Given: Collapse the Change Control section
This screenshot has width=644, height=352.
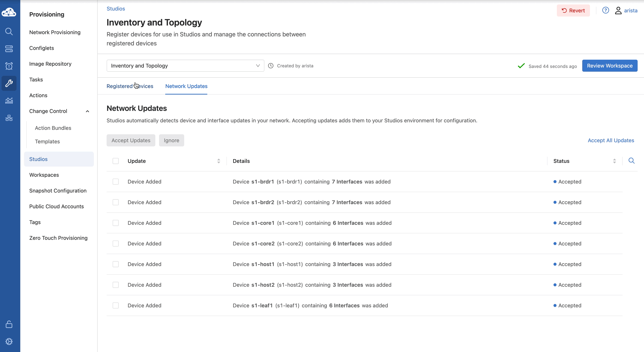Looking at the screenshot, I should click(87, 111).
